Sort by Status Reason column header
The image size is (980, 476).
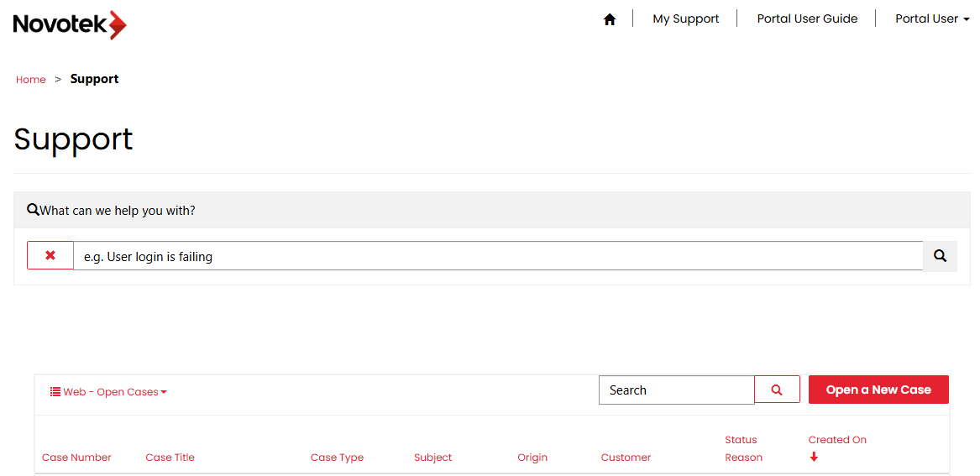click(743, 448)
